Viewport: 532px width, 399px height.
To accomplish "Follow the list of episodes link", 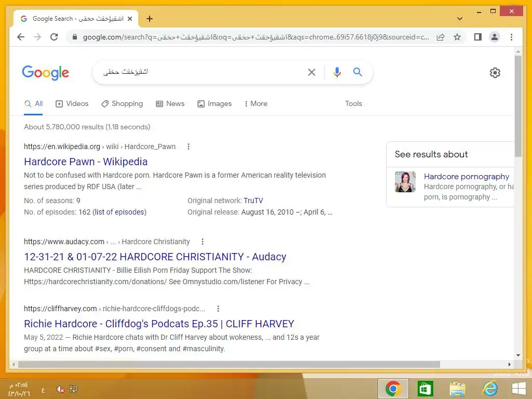I will [x=119, y=212].
